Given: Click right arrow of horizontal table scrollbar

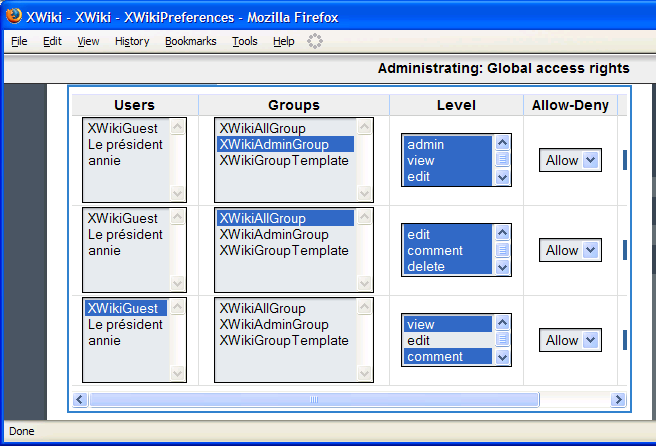Looking at the screenshot, I should tap(618, 400).
